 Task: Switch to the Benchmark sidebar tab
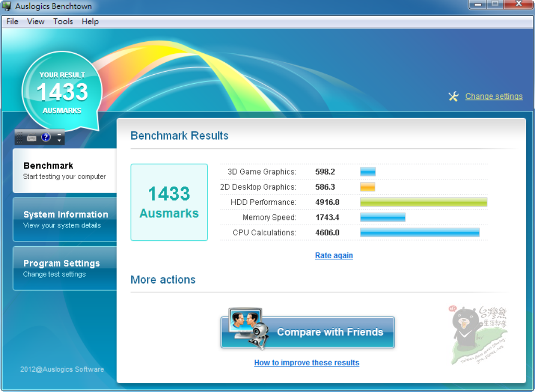[65, 171]
